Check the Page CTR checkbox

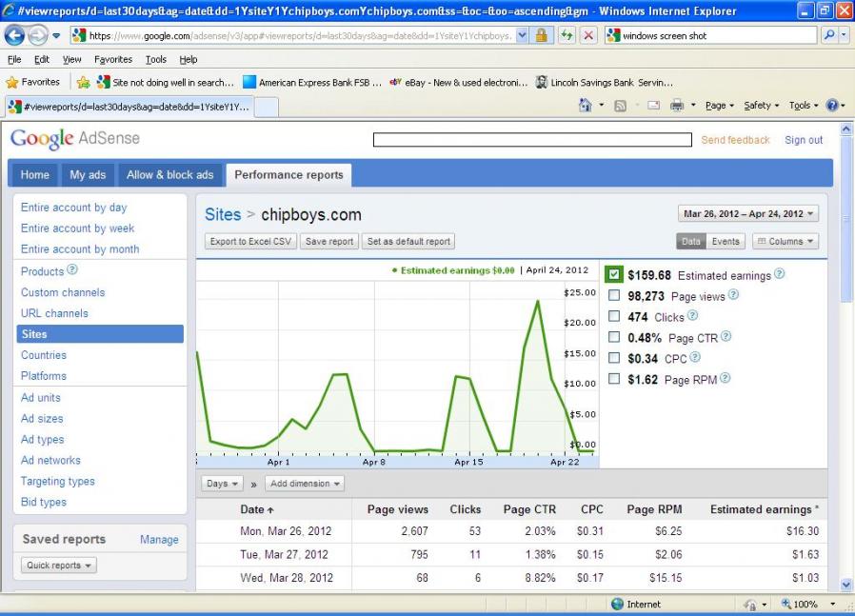[614, 337]
